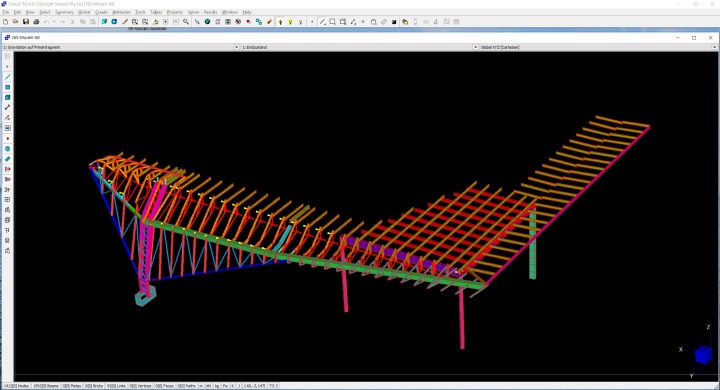Click the blue orientation cube in viewport
720x390 pixels.
(x=703, y=355)
